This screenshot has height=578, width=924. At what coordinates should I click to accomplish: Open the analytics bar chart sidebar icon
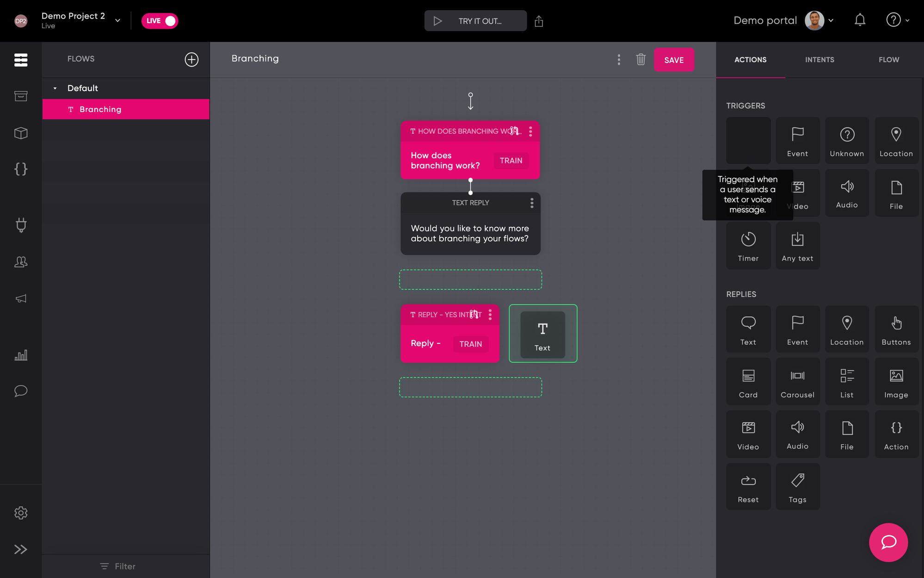pos(21,355)
